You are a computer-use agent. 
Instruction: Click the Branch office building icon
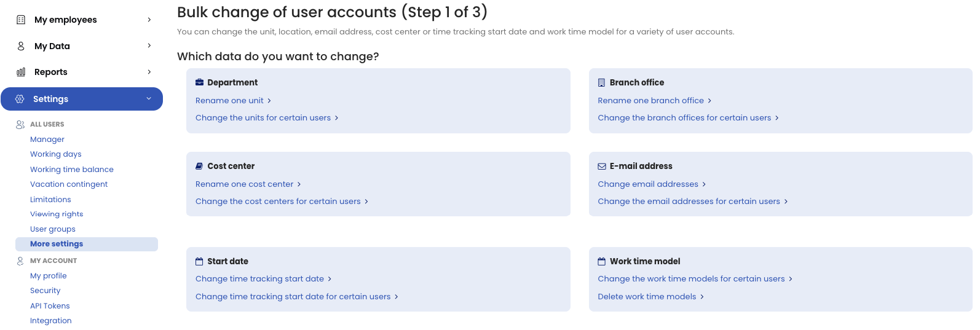[x=601, y=82]
